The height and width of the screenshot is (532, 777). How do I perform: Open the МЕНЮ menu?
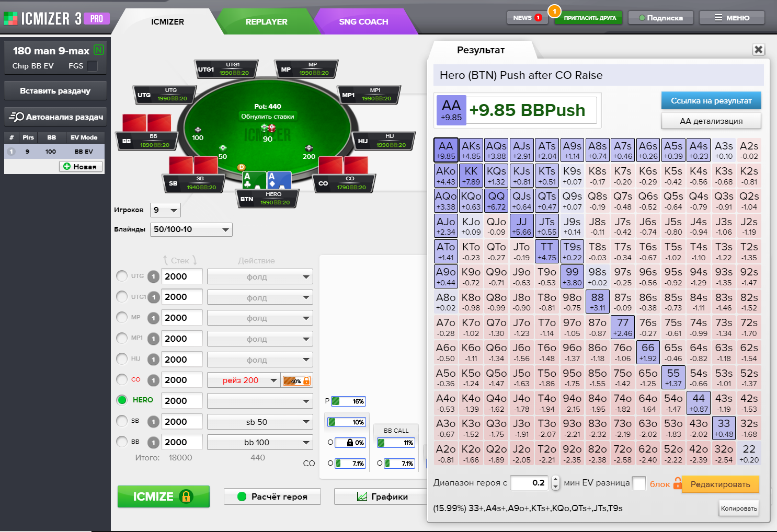[732, 18]
